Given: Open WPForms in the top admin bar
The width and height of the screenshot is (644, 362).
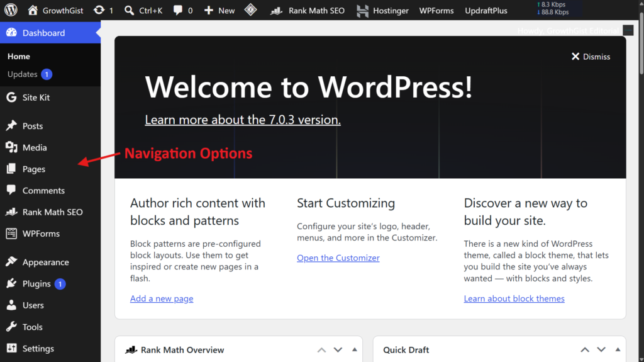Looking at the screenshot, I should [436, 11].
